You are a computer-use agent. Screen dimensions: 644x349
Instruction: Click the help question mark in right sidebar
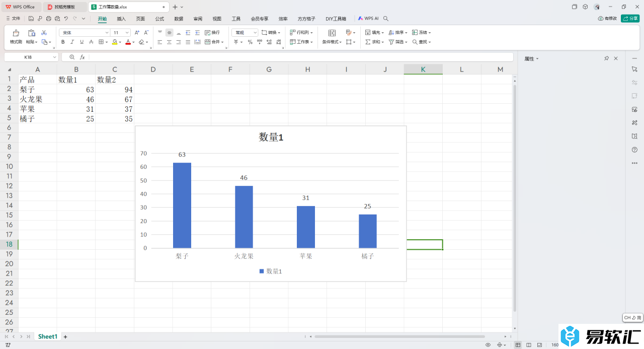[634, 150]
